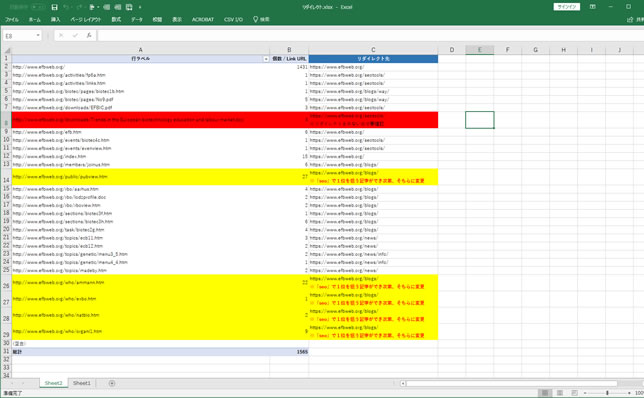
Task: Click the zoom in plus button
Action: (x=629, y=393)
